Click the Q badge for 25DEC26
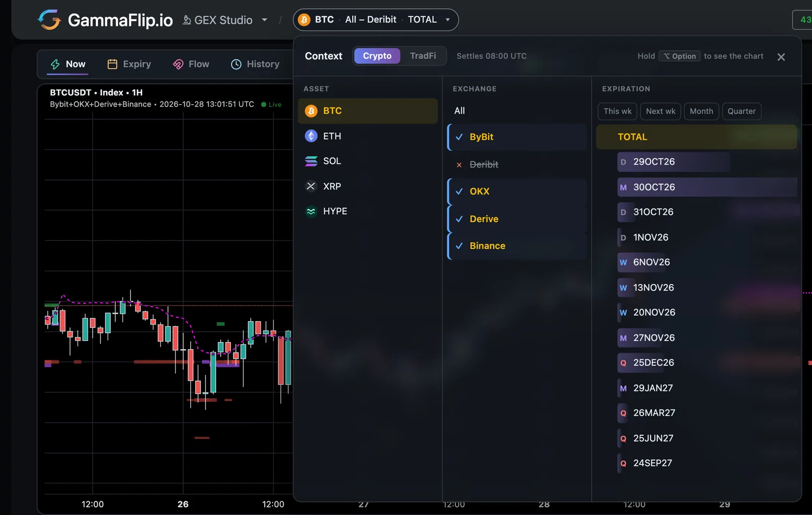 [623, 363]
